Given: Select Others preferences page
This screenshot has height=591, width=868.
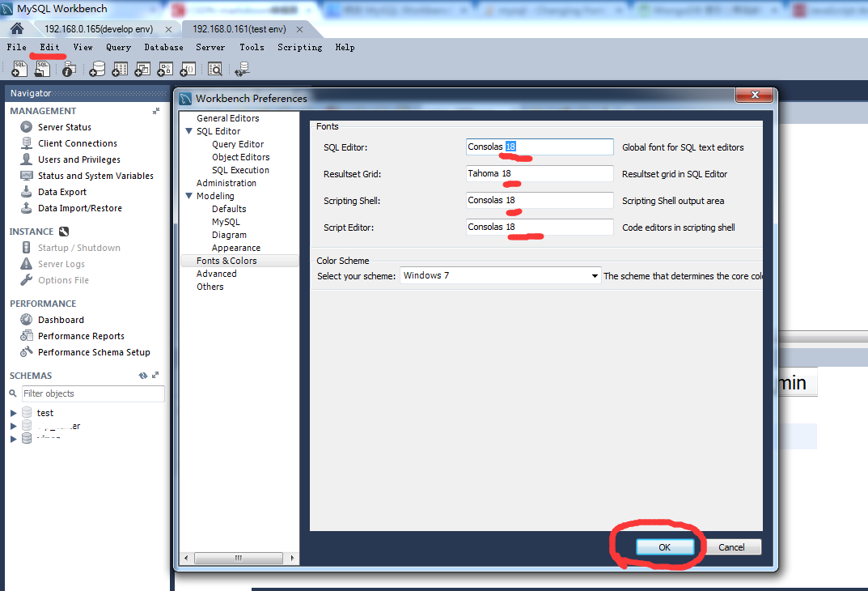Looking at the screenshot, I should [210, 287].
